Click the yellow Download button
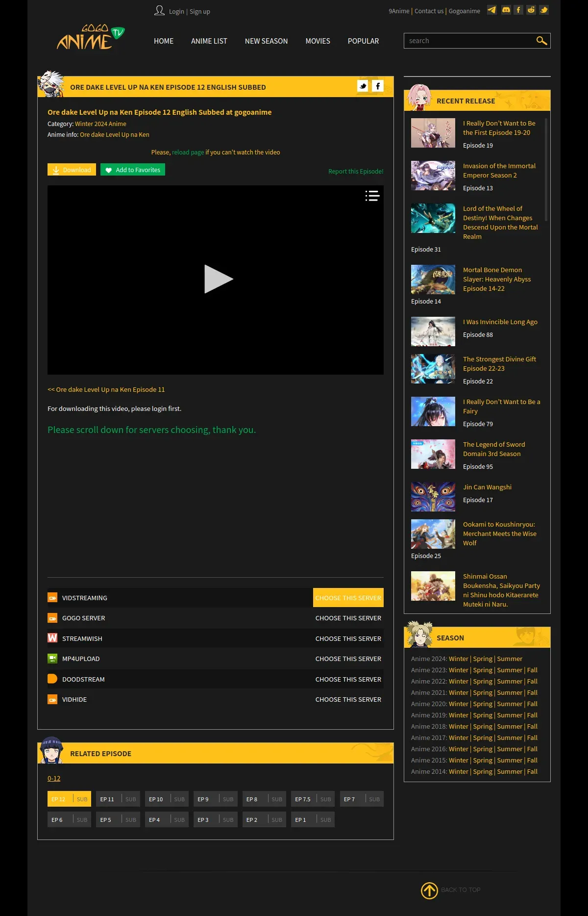The image size is (588, 916). pyautogui.click(x=72, y=170)
